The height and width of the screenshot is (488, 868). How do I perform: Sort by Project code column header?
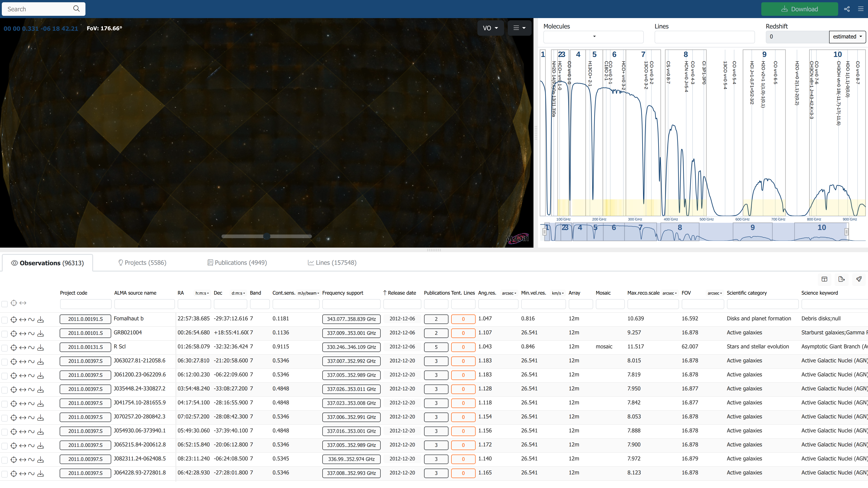(x=73, y=293)
